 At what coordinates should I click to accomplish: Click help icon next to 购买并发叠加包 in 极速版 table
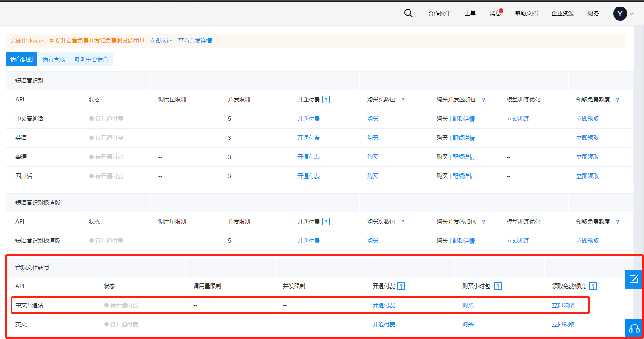[x=483, y=222]
